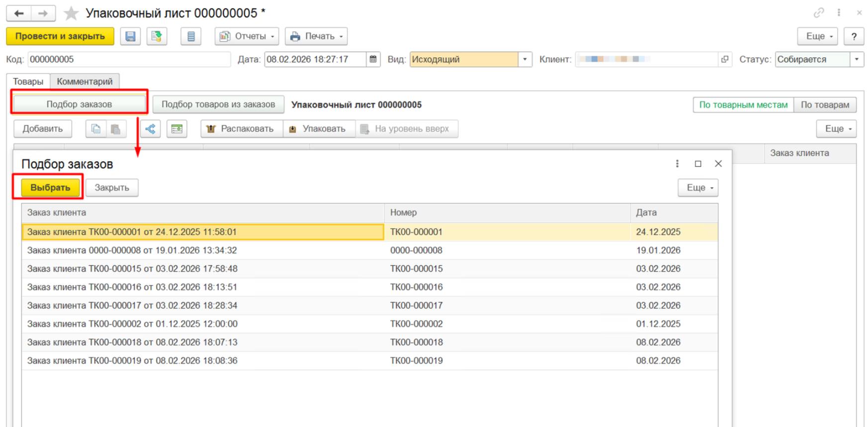The image size is (868, 427).
Task: Add the packing list to favorites with the star
Action: 71,13
